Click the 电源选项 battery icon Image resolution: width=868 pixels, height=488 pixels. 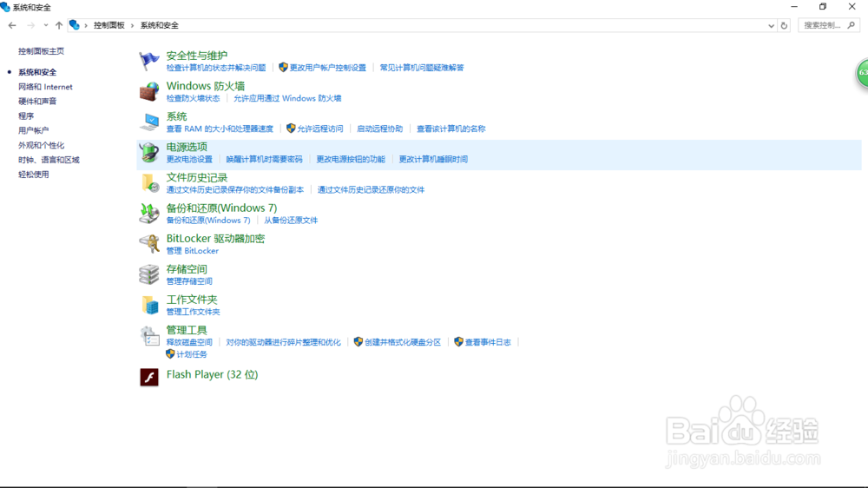pyautogui.click(x=149, y=152)
